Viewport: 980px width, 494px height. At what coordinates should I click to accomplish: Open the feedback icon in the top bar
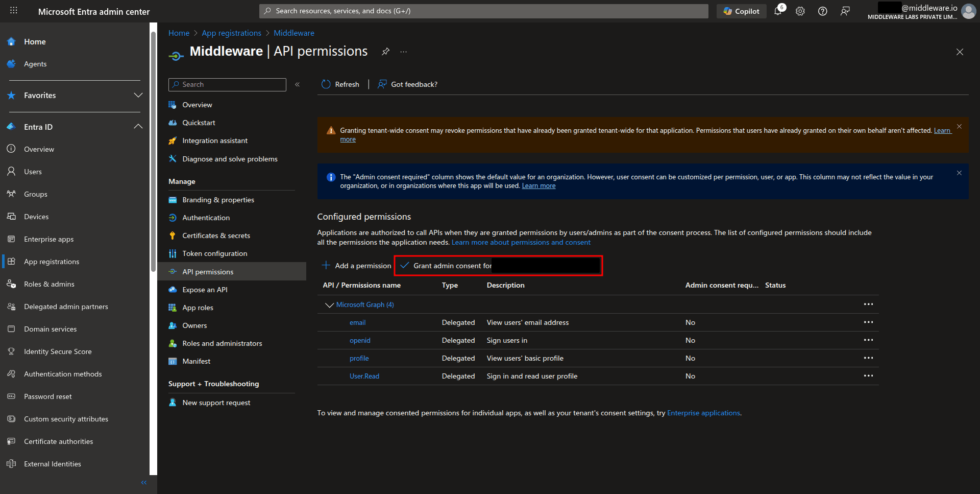coord(845,11)
